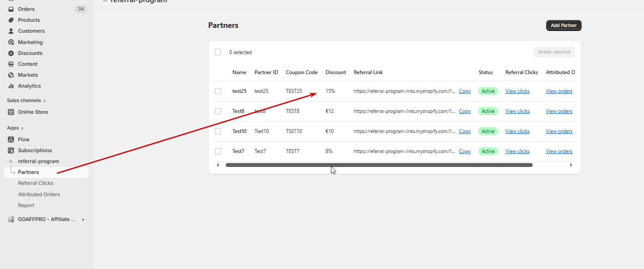
Task: Toggle the select-all partners checkbox
Action: 218,52
